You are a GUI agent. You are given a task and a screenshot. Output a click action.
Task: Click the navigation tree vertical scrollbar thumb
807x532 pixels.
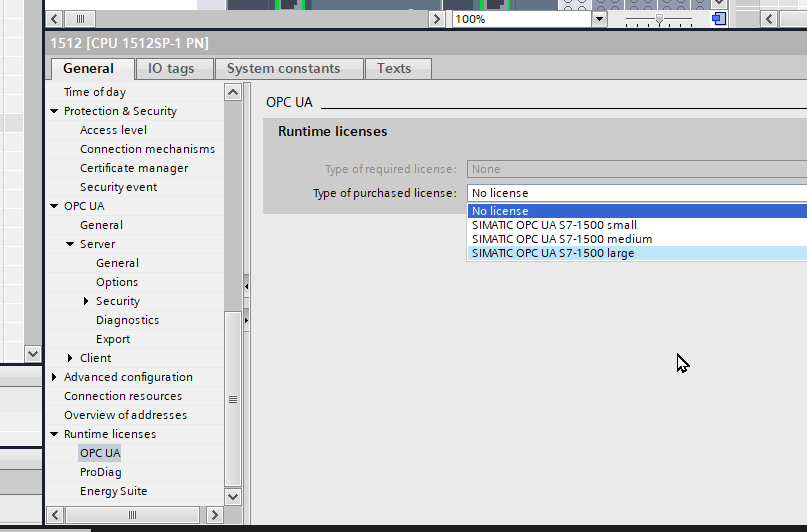click(233, 399)
